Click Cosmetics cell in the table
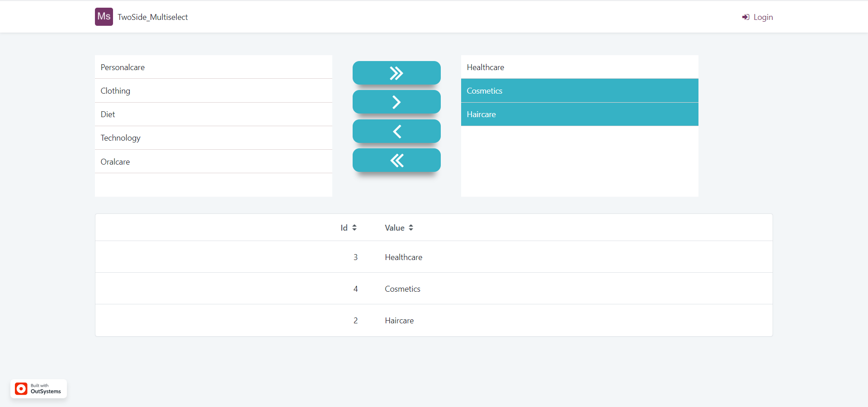The width and height of the screenshot is (868, 407). tap(403, 289)
